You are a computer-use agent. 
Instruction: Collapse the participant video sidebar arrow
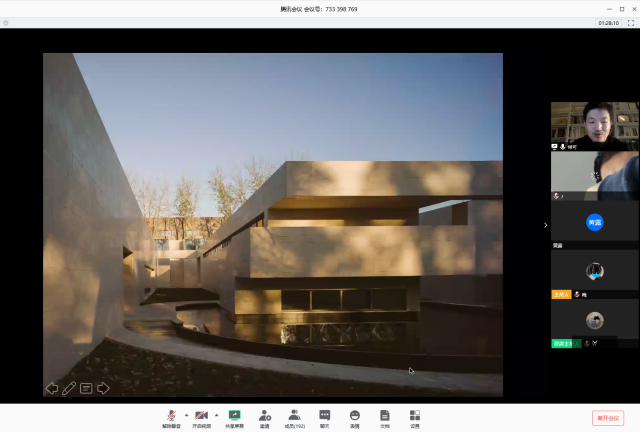tap(545, 225)
